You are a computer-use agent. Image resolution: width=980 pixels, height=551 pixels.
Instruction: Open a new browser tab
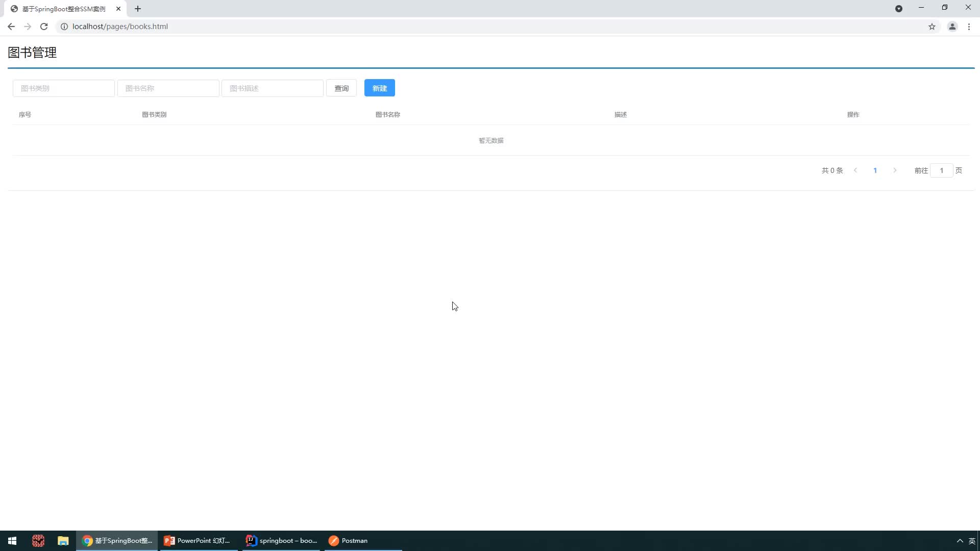coord(138,9)
